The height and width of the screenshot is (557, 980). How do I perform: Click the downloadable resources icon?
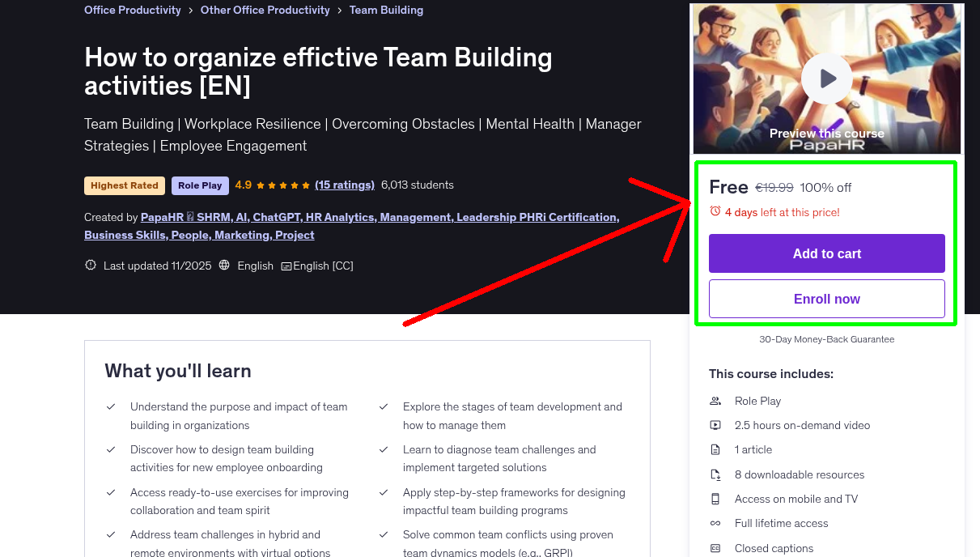[715, 474]
